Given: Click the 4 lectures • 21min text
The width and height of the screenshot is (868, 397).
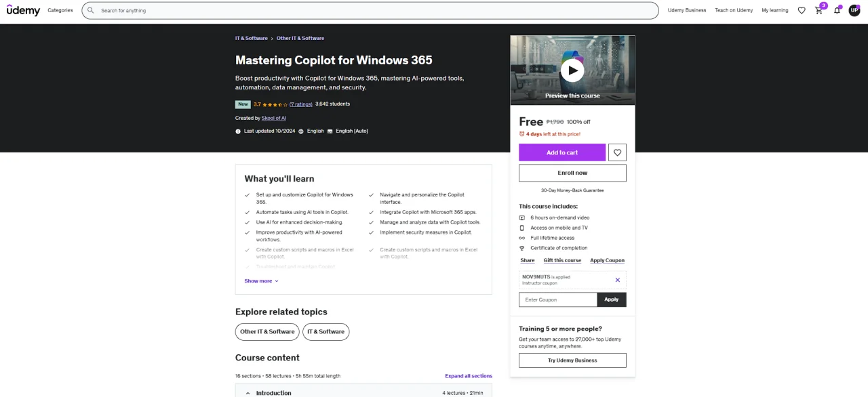Looking at the screenshot, I should pos(462,393).
